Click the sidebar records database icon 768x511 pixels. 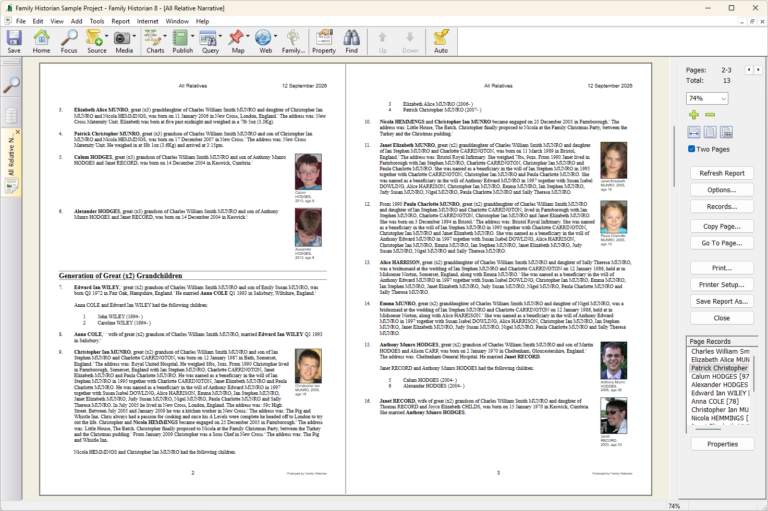pyautogui.click(x=11, y=116)
